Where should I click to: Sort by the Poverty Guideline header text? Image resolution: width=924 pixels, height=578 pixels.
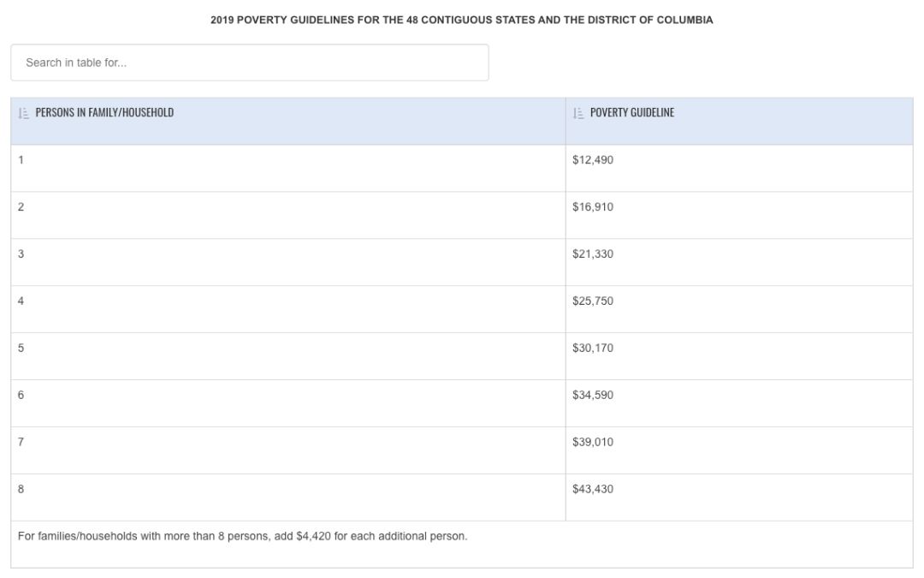point(631,113)
